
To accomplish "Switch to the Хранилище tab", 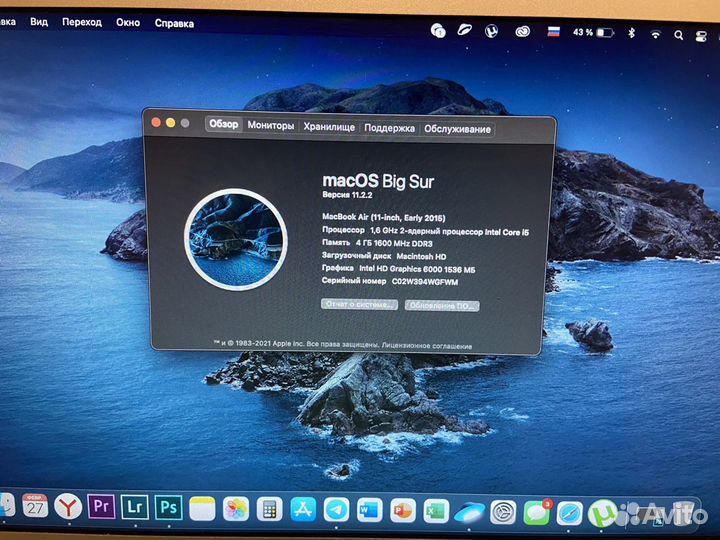I will 329,127.
